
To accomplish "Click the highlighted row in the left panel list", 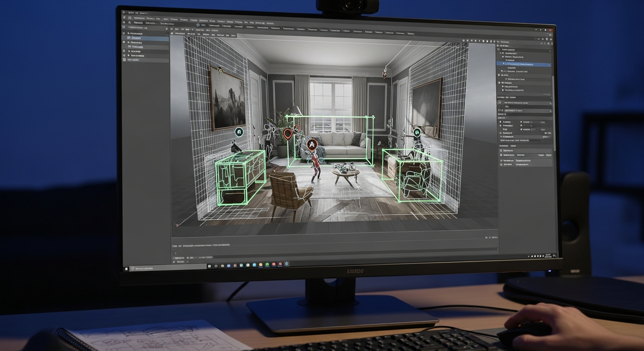I will coord(146,38).
